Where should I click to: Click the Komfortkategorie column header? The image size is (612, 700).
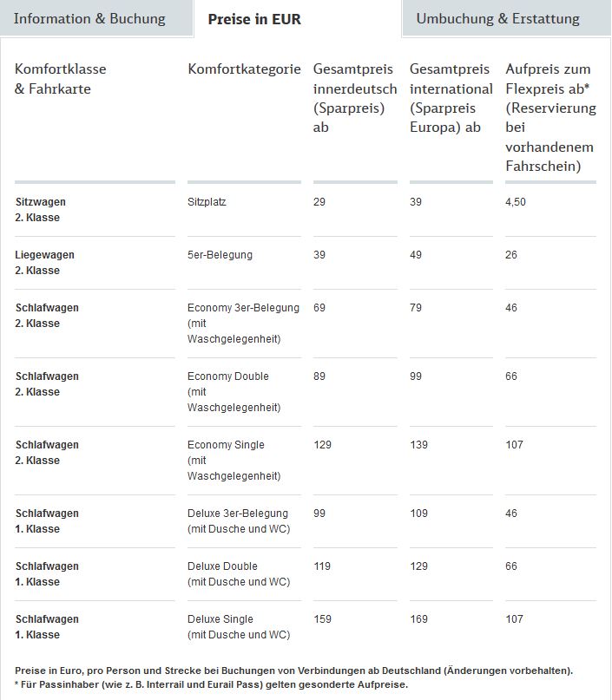pyautogui.click(x=244, y=69)
